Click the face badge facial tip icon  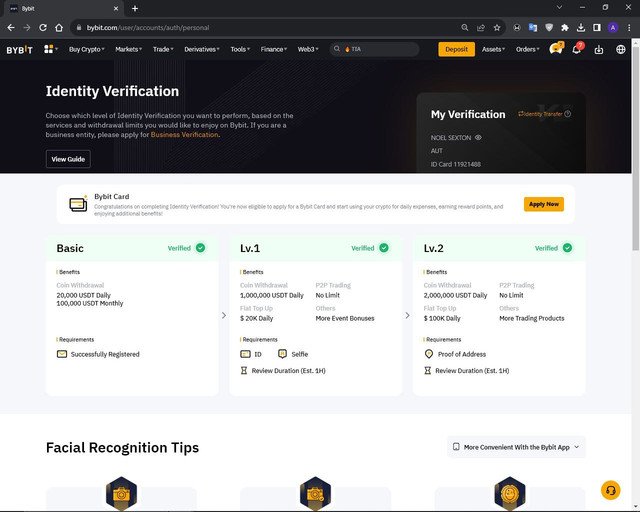click(509, 493)
